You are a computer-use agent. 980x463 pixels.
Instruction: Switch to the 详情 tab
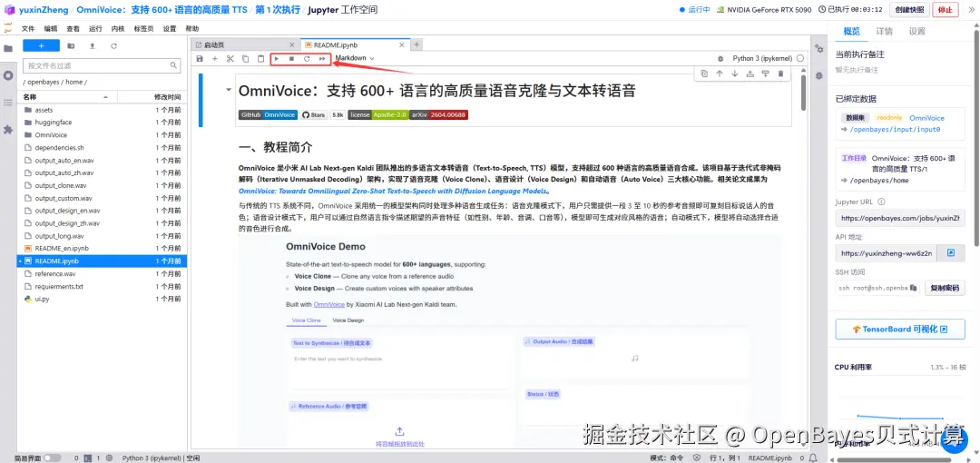pos(885,31)
